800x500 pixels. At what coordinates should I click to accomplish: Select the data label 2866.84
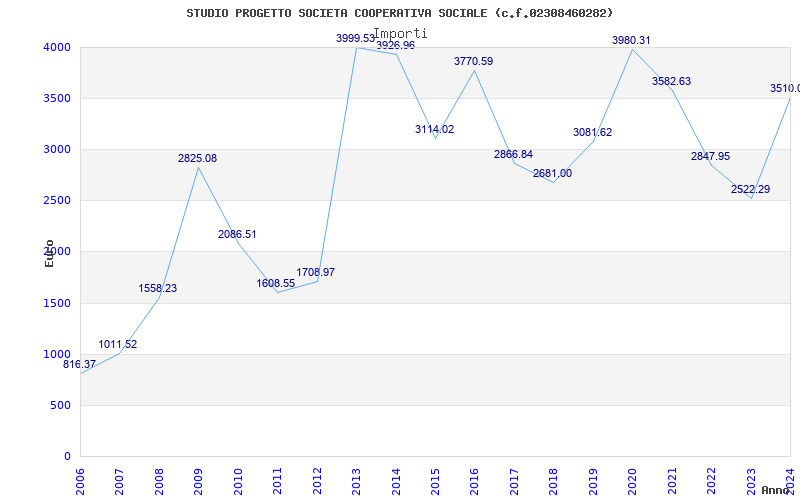pos(513,155)
